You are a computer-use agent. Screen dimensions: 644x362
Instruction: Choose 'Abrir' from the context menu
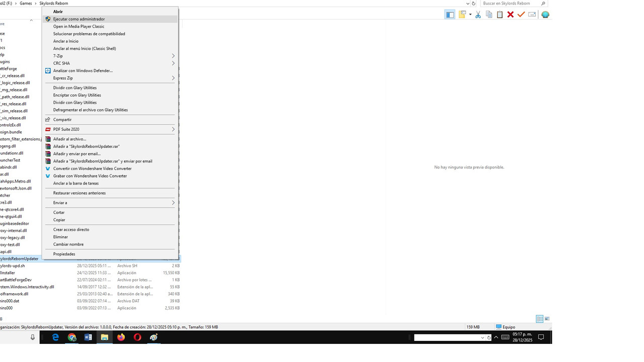[110, 12]
